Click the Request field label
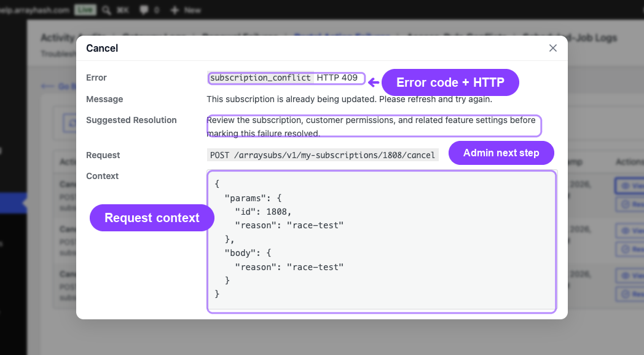644x355 pixels. click(x=103, y=155)
